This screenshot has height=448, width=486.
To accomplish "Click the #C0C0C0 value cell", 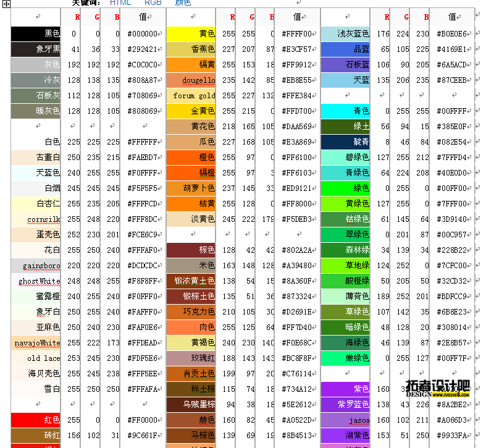I will click(143, 64).
